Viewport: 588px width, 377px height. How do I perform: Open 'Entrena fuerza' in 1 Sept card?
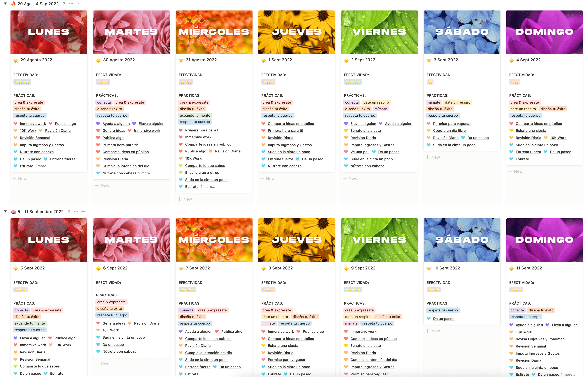tap(280, 159)
